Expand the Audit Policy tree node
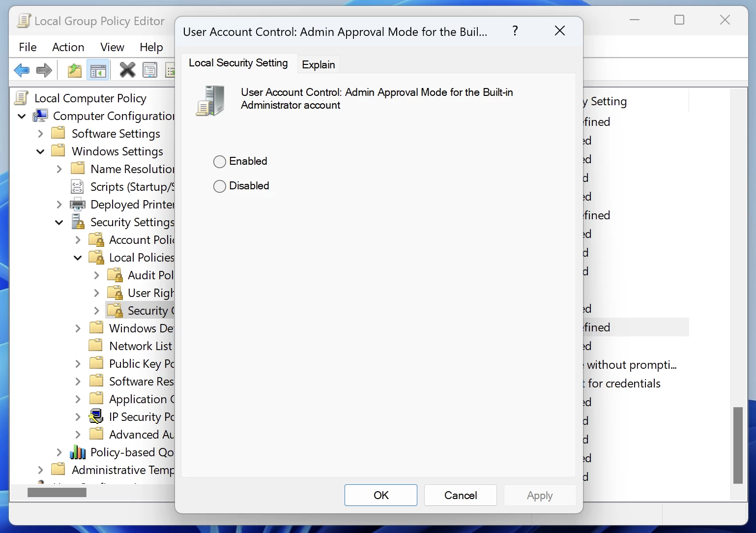 tap(96, 275)
